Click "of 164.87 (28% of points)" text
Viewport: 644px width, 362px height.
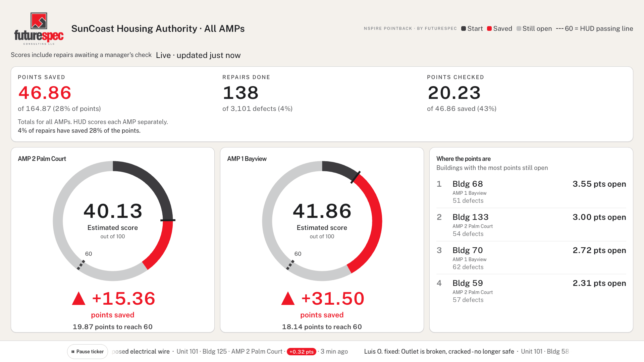point(59,109)
